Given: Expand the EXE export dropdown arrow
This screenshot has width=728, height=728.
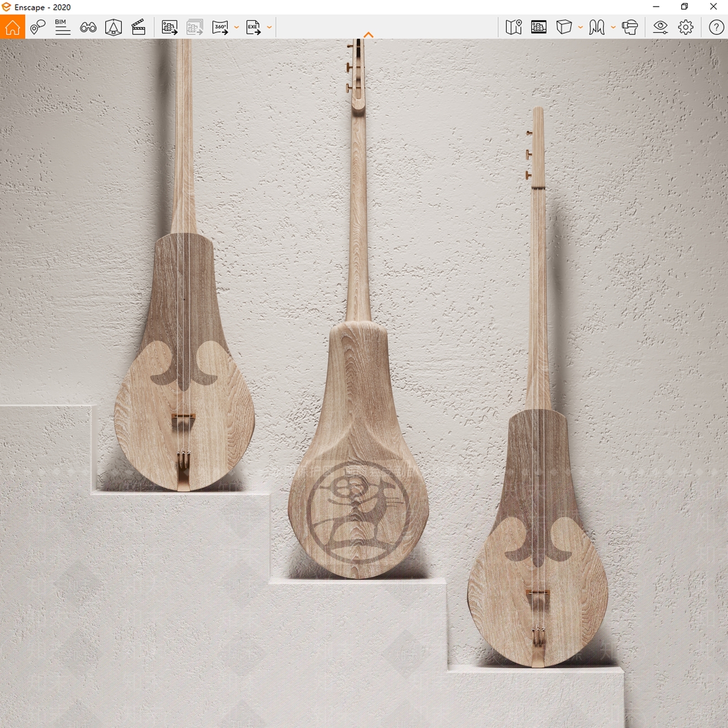Looking at the screenshot, I should (269, 27).
